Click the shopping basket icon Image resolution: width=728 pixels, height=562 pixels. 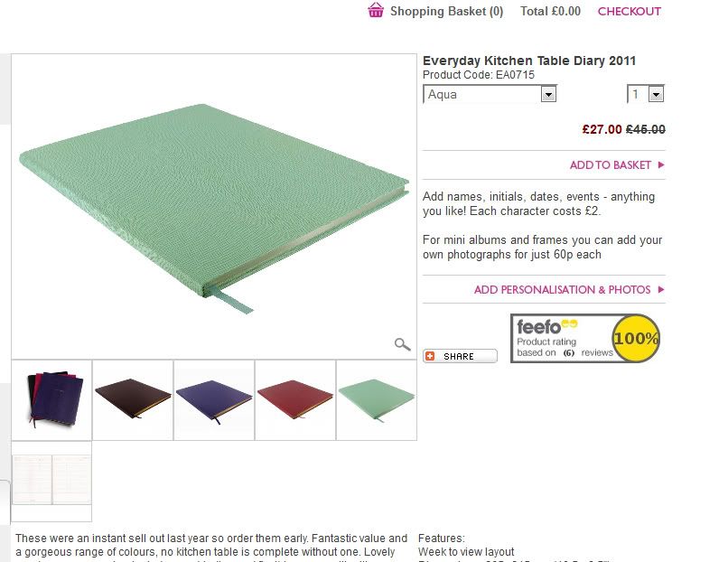pos(376,11)
